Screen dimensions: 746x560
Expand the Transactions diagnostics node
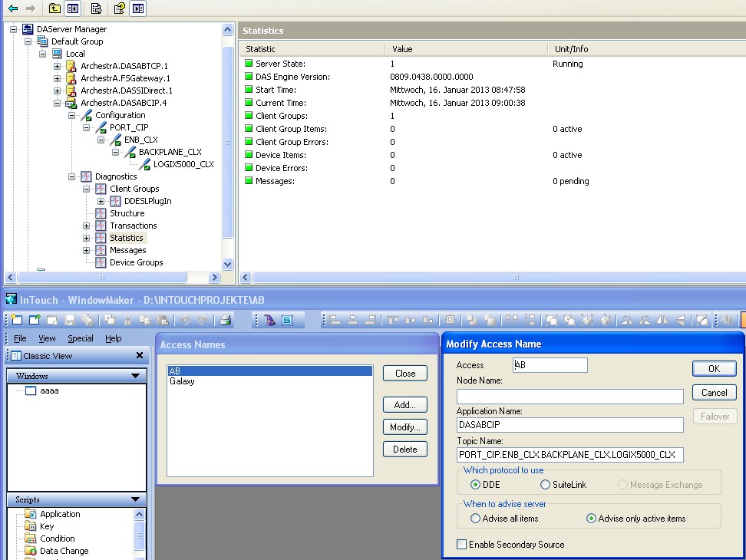pyautogui.click(x=87, y=226)
